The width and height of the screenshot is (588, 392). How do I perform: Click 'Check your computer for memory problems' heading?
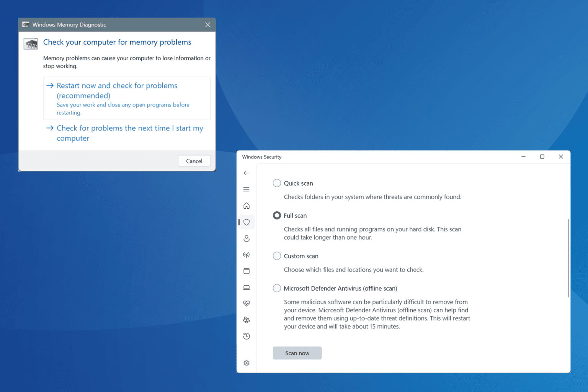[117, 42]
